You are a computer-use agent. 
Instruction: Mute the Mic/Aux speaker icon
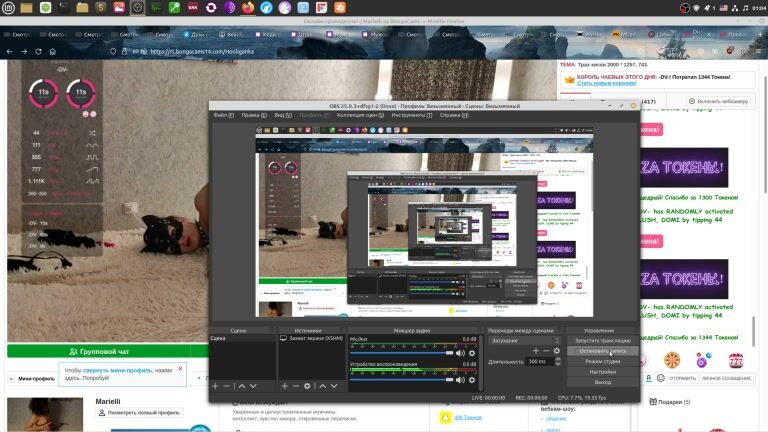click(x=460, y=353)
